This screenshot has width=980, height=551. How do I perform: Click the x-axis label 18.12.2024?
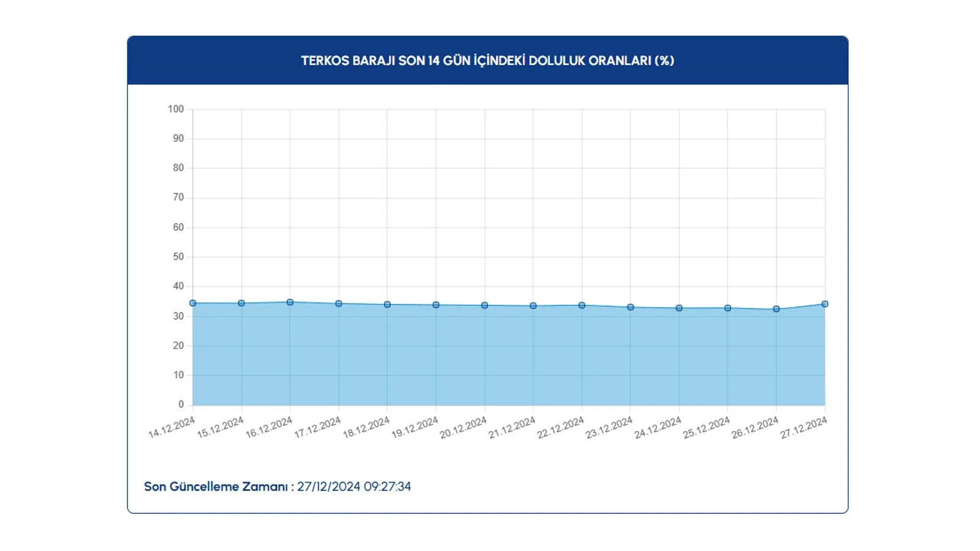click(x=366, y=427)
